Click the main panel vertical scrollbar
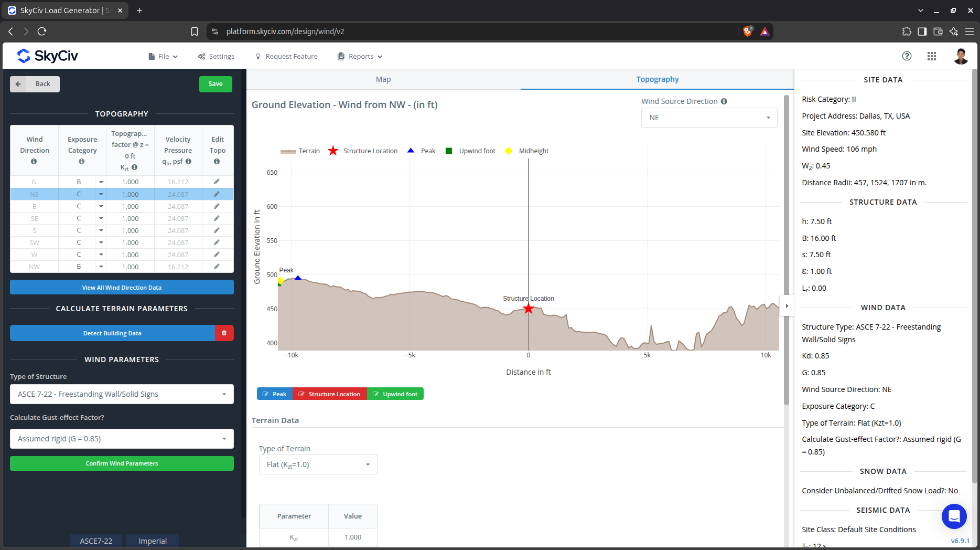980x550 pixels. tap(786, 250)
